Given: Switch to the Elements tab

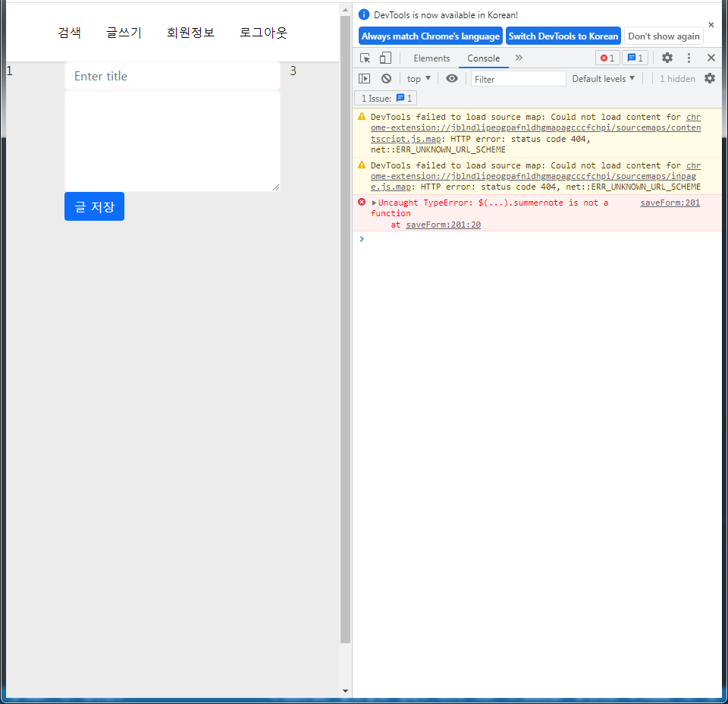Looking at the screenshot, I should pyautogui.click(x=431, y=58).
